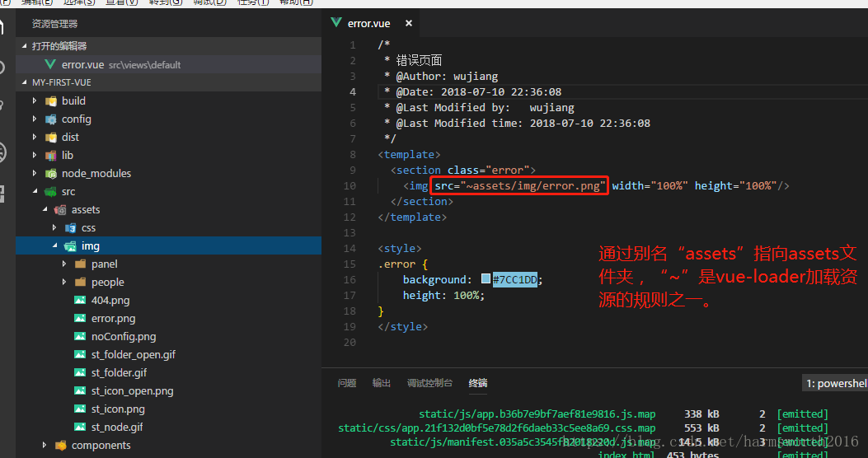Switch to the Terminal (终端) panel tab
The width and height of the screenshot is (868, 458).
click(478, 383)
